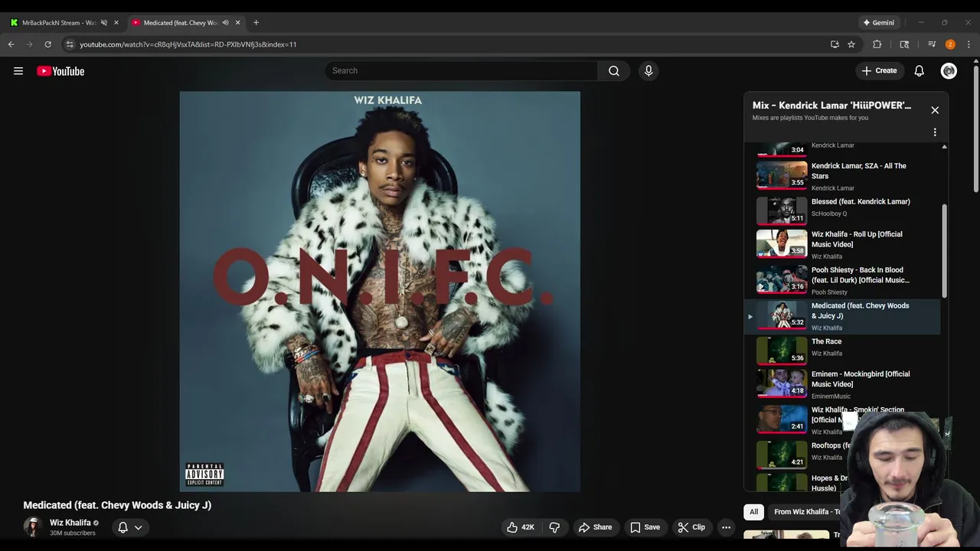Open media controls icon in toolbar

pos(932,44)
